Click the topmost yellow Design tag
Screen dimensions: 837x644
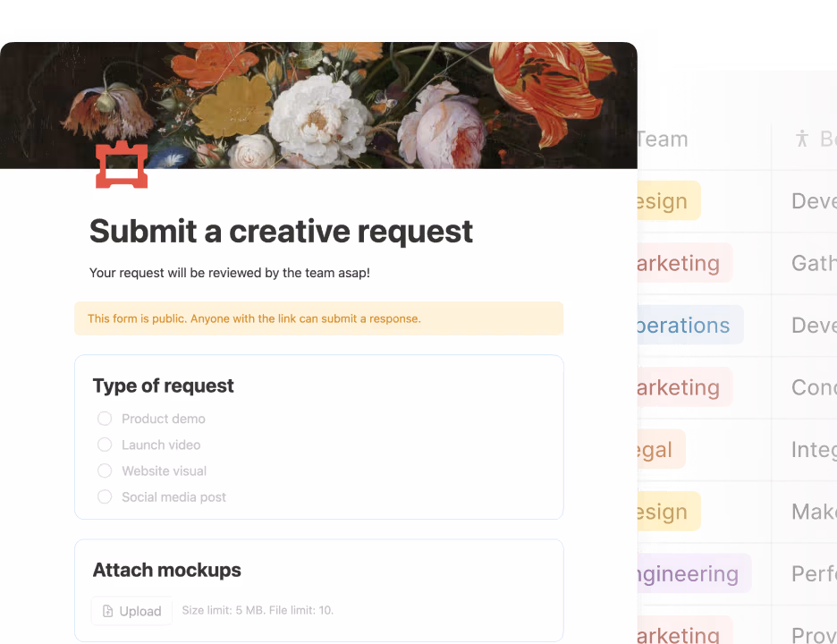[x=667, y=201]
